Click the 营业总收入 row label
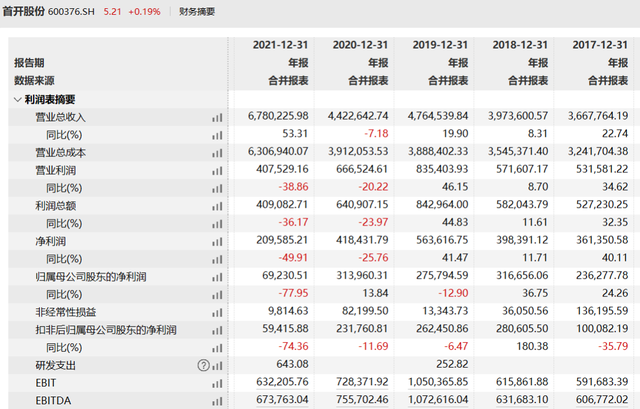This screenshot has height=409, width=640. coord(60,118)
